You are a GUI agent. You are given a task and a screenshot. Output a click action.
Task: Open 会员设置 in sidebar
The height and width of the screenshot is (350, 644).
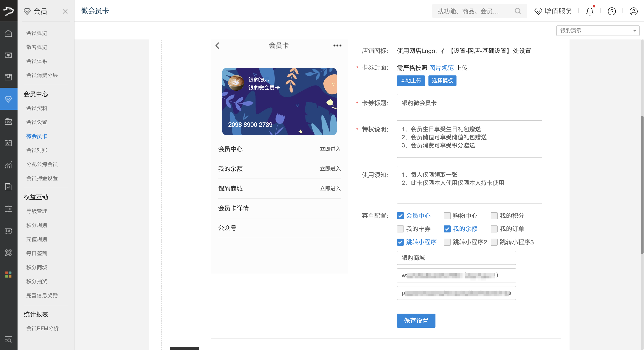pyautogui.click(x=37, y=122)
